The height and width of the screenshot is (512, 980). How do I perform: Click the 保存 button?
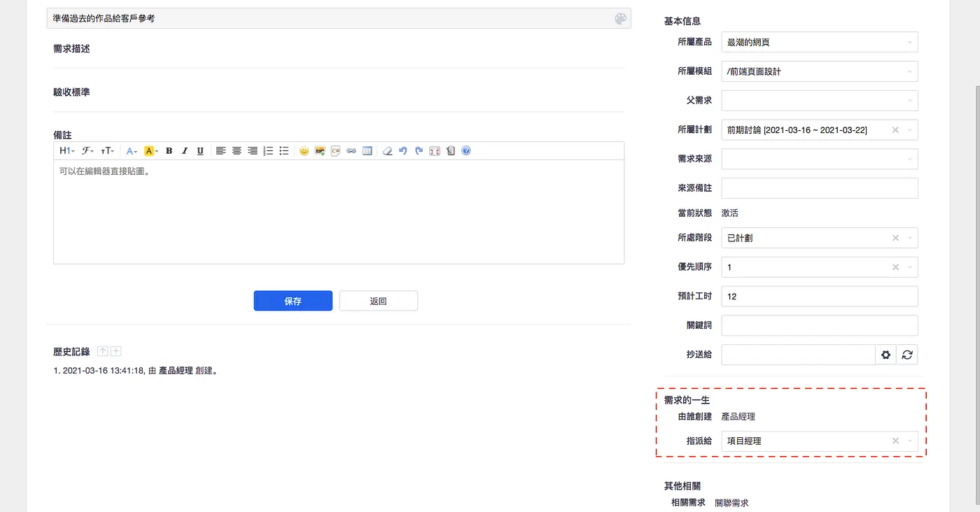[x=293, y=301]
